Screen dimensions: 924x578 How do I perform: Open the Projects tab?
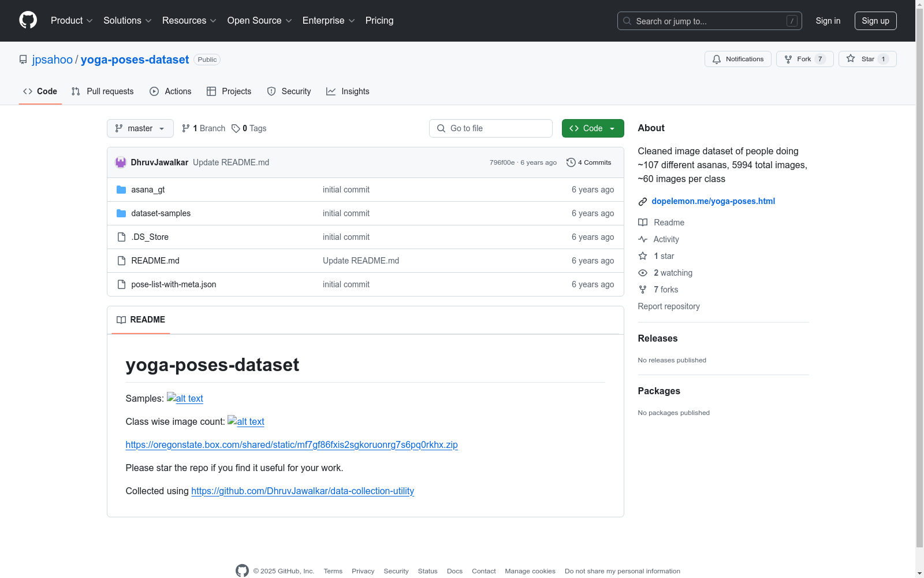(229, 91)
